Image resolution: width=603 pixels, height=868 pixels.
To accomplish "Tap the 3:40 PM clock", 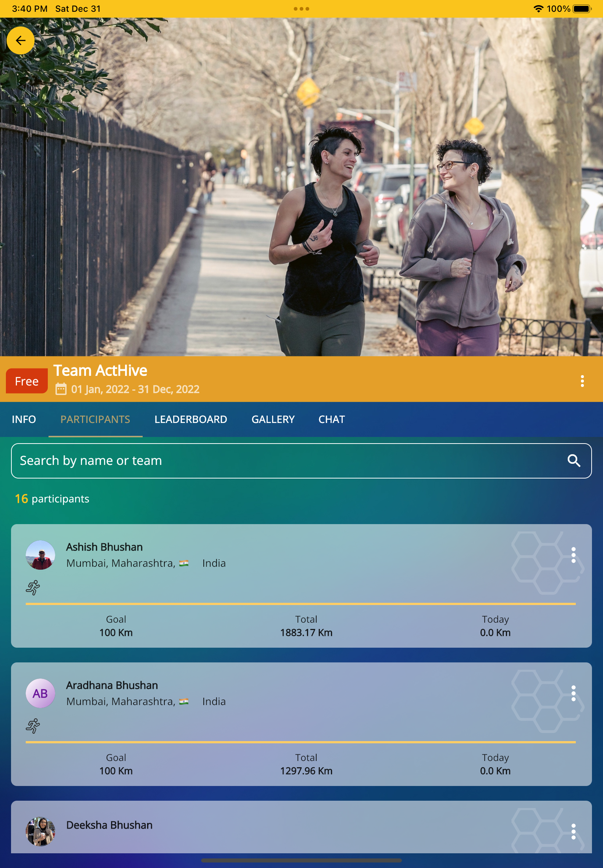I will pyautogui.click(x=30, y=9).
